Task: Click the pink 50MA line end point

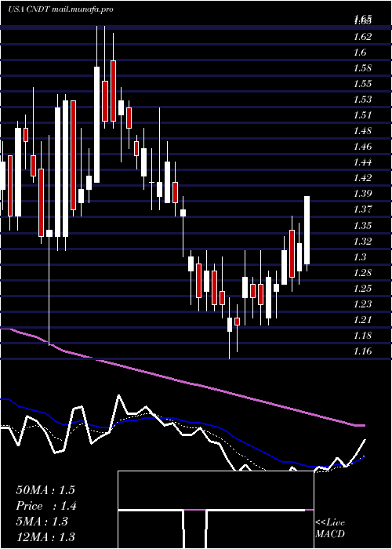Action: point(364,425)
